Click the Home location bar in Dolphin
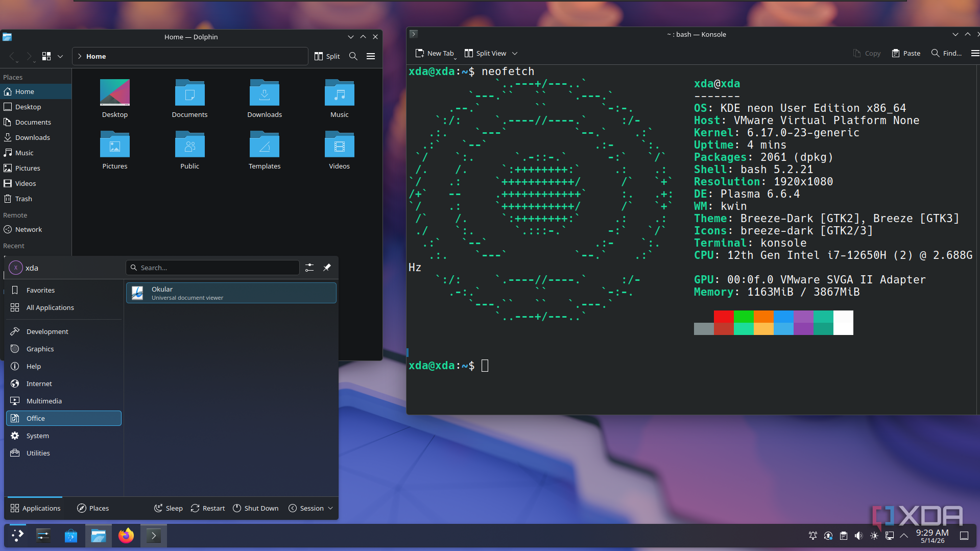 coord(190,56)
